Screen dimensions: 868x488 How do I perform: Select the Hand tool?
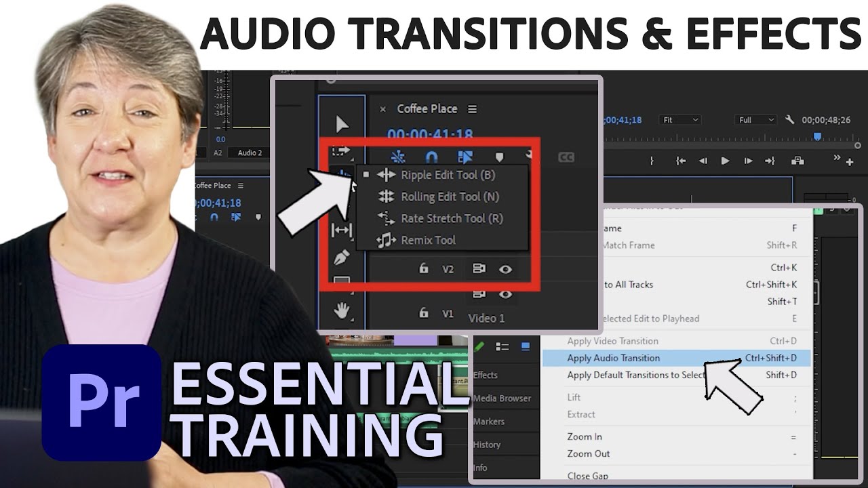341,311
